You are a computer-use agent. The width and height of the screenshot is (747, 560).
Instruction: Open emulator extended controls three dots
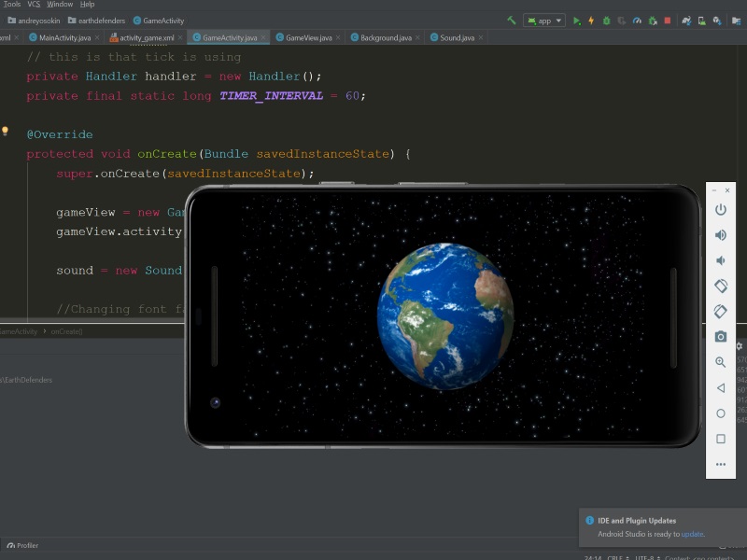(x=720, y=464)
